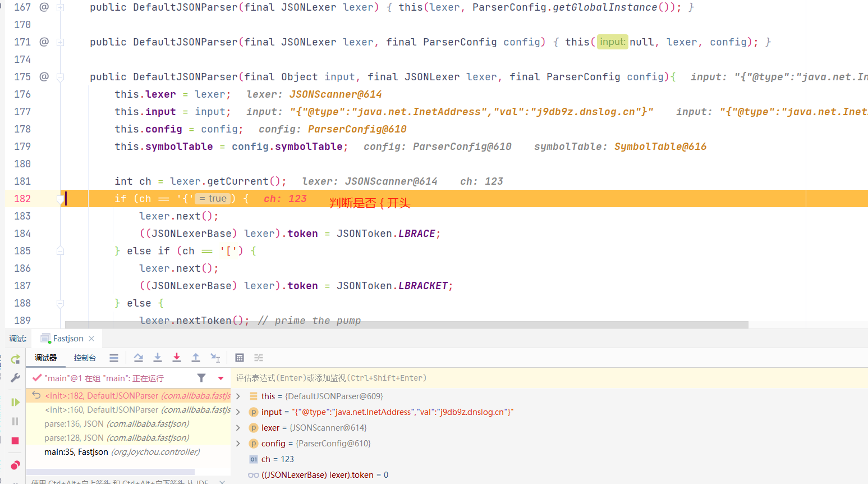Expand the folded code at line 167
This screenshot has height=484, width=868.
coord(60,7)
